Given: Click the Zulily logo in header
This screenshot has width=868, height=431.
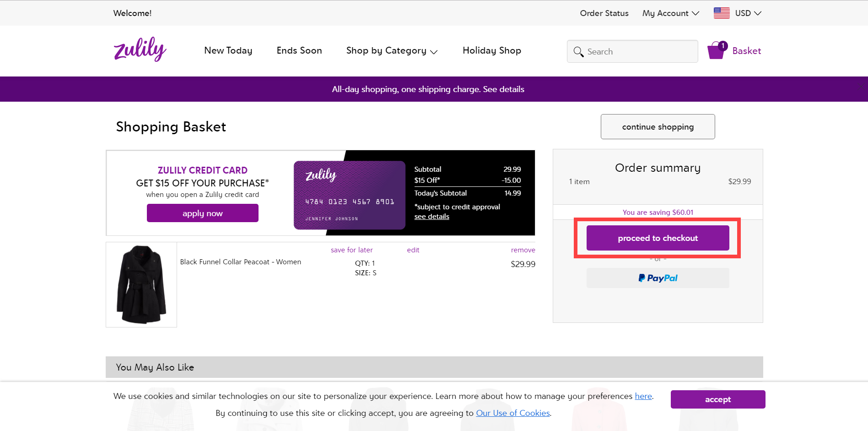Looking at the screenshot, I should 140,49.
